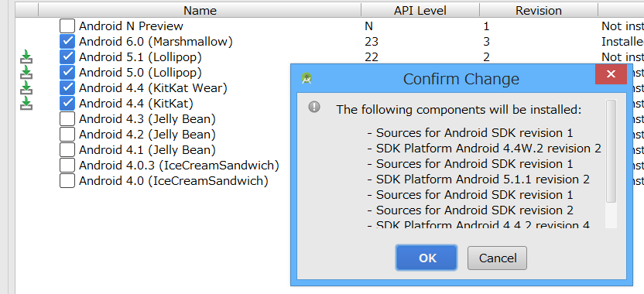644x294 pixels.
Task: Click download icon beside Android 5.0 (Lollipop)
Action: point(26,72)
